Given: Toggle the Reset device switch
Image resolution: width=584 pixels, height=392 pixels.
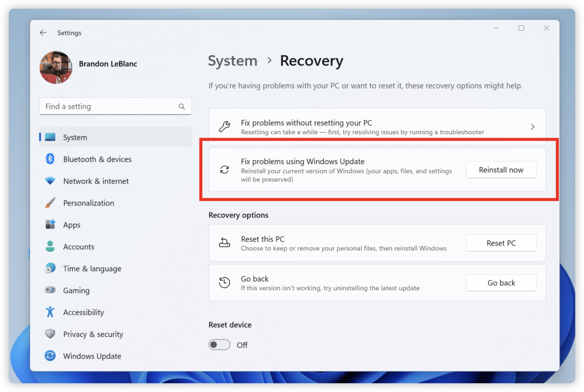Looking at the screenshot, I should [220, 345].
